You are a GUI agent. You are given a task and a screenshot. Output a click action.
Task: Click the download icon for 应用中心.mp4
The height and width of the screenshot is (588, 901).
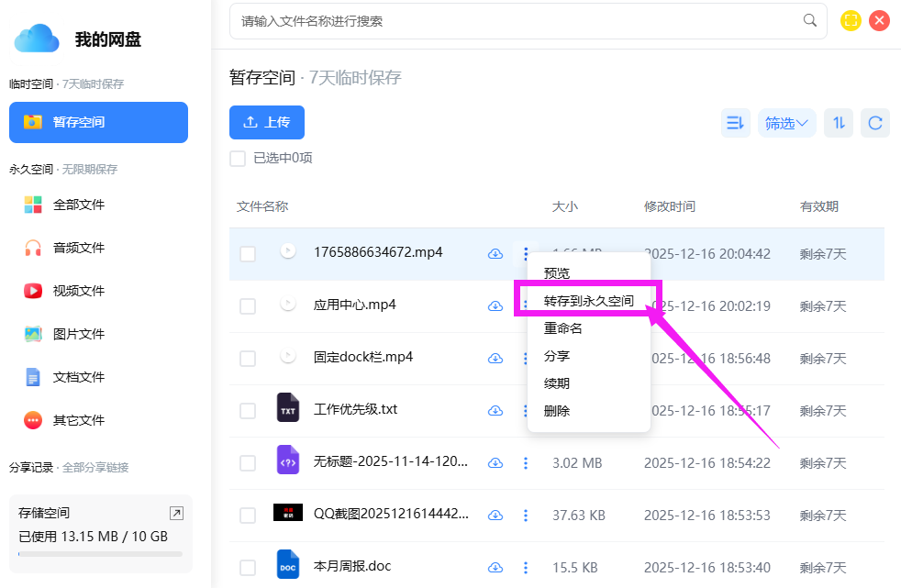point(495,306)
